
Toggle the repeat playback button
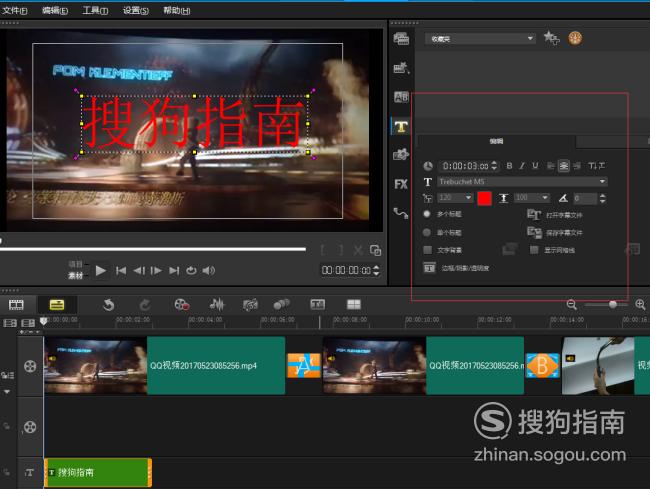(x=191, y=271)
